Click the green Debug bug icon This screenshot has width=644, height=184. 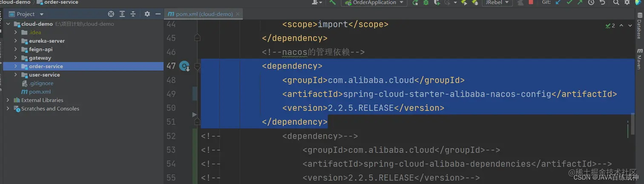(x=425, y=3)
